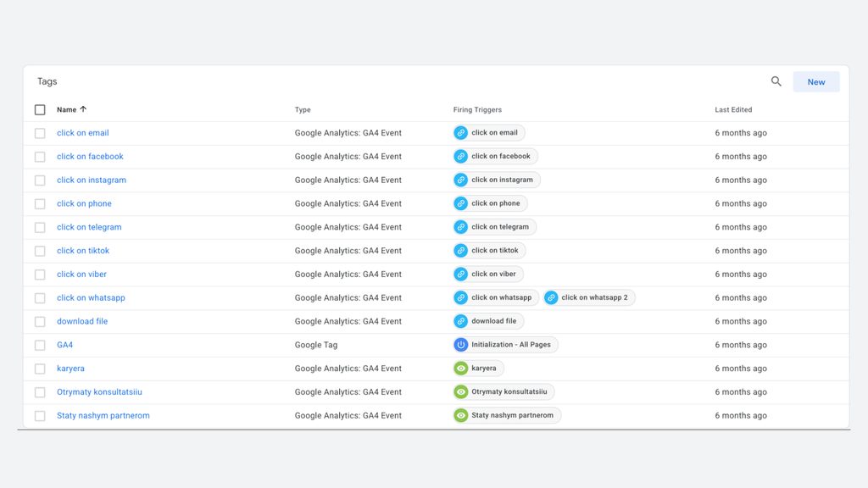Sort by Name column arrow

click(83, 109)
